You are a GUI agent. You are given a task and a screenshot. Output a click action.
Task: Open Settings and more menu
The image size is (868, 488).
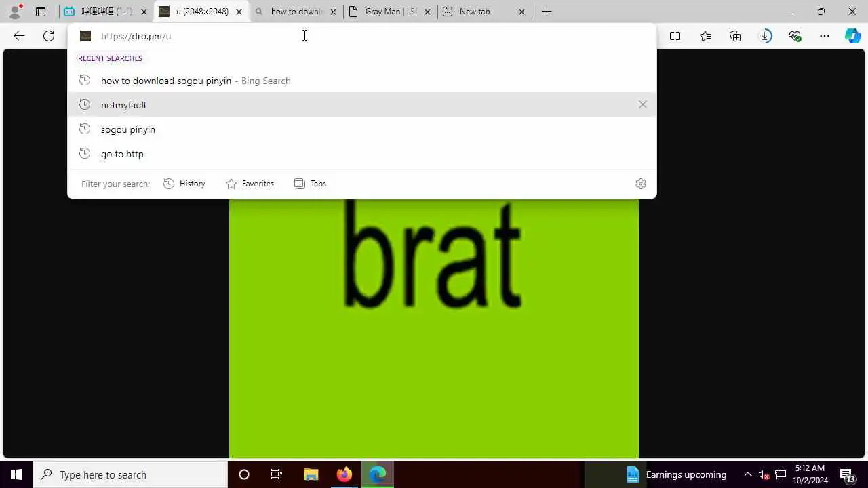(x=825, y=36)
